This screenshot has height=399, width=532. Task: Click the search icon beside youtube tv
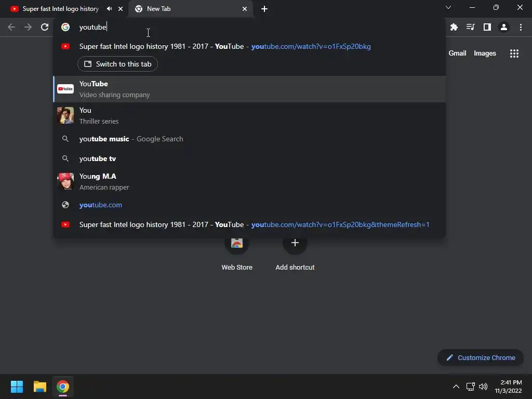(65, 158)
